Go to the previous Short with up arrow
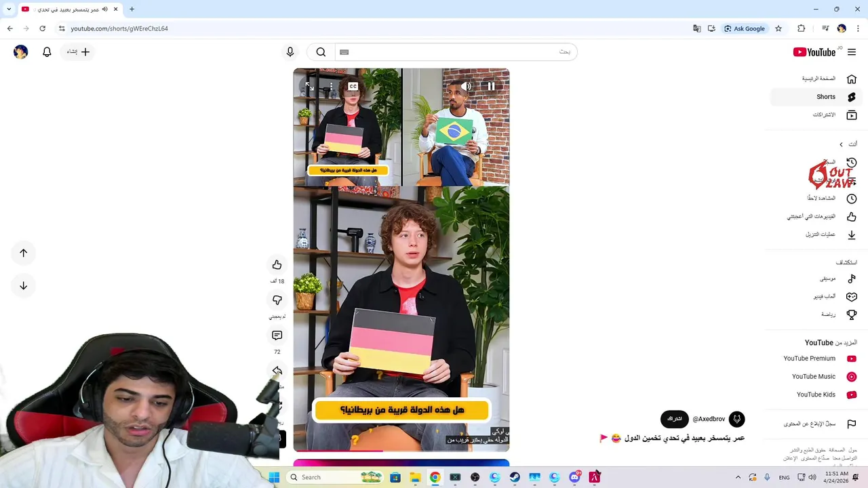Image resolution: width=868 pixels, height=488 pixels. (23, 253)
